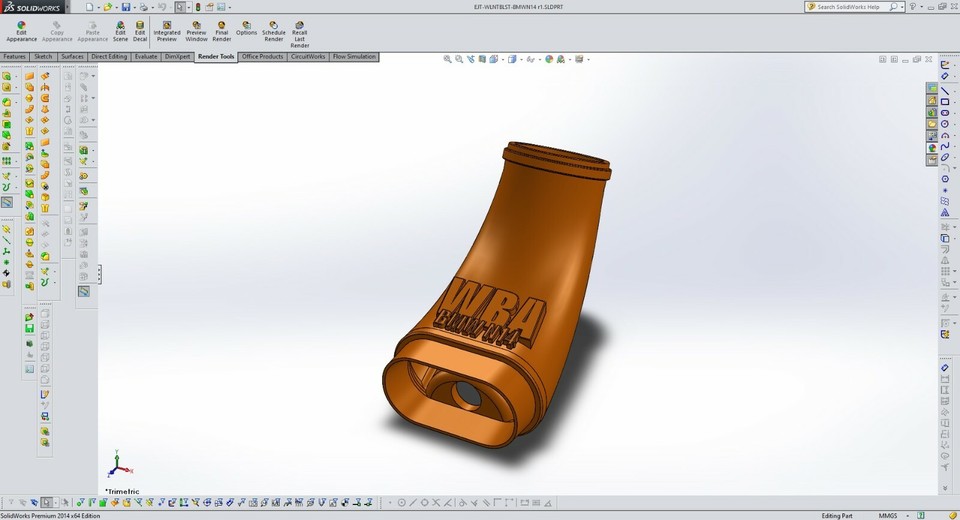Toggle the Preview Window
This screenshot has height=520, width=960.
(197, 31)
